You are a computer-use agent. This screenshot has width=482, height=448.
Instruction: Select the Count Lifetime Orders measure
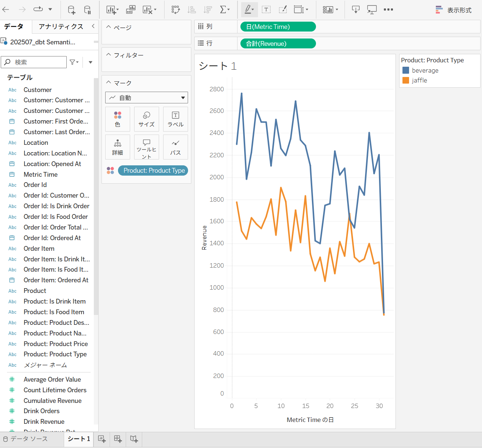[55, 390]
